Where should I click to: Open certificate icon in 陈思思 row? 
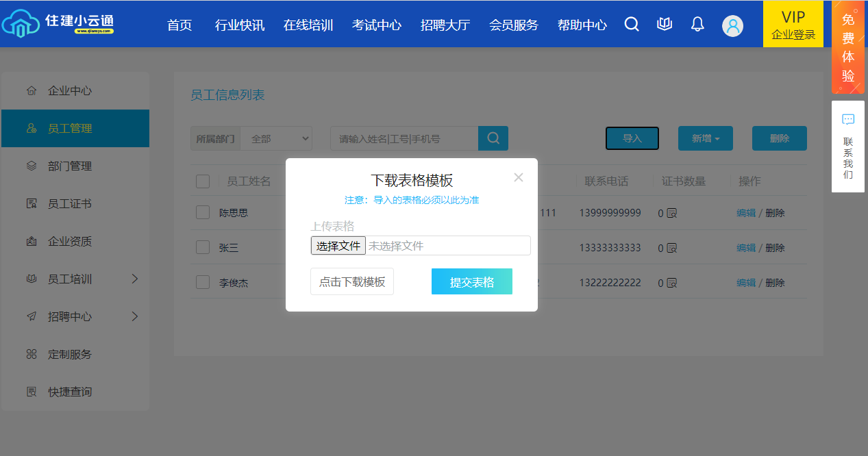672,213
